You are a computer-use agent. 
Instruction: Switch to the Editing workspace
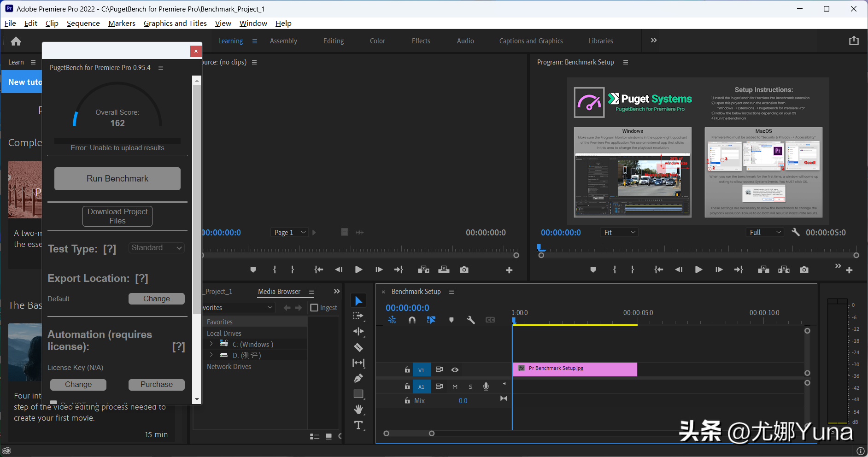pyautogui.click(x=334, y=41)
